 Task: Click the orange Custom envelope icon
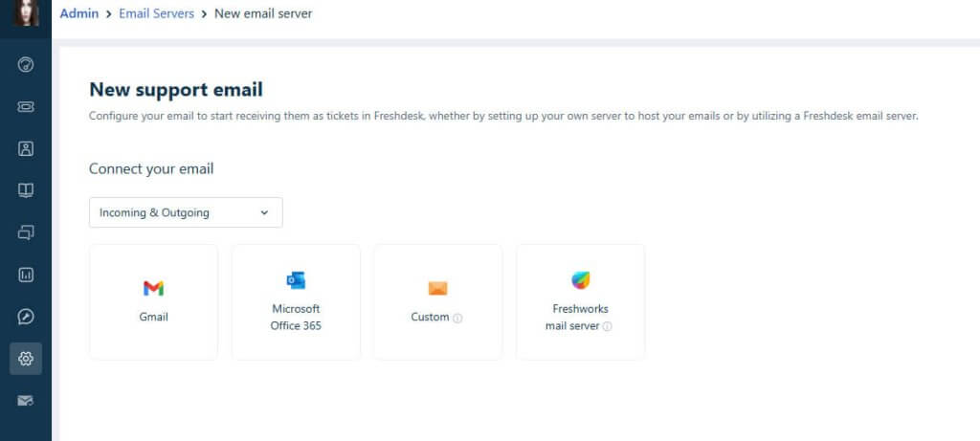438,289
